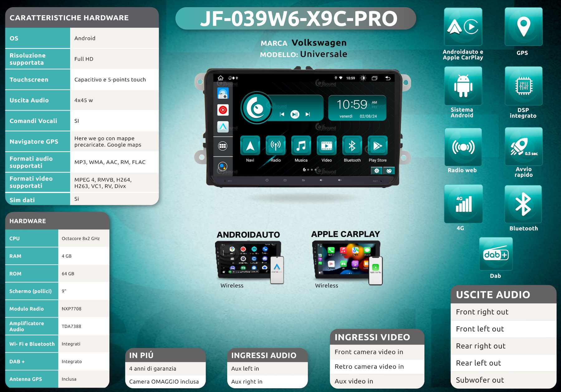
Task: Click the 10:59 clock widget
Action: (357, 108)
